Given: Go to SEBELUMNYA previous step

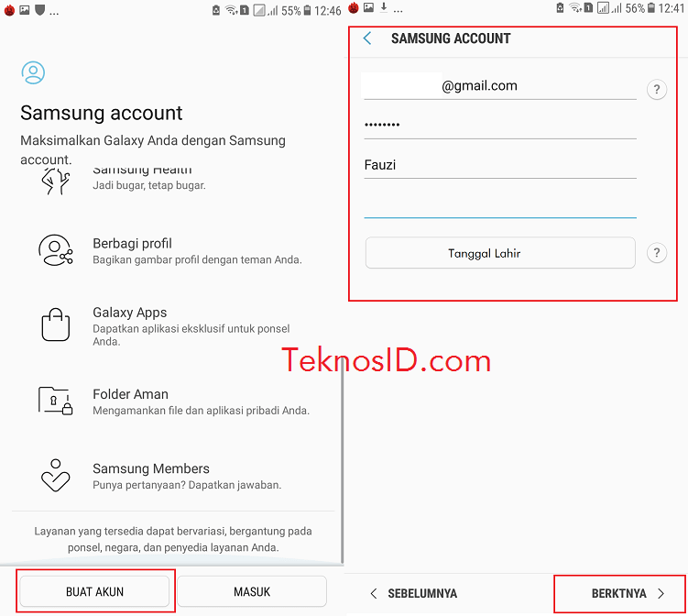Looking at the screenshot, I should coord(413,594).
